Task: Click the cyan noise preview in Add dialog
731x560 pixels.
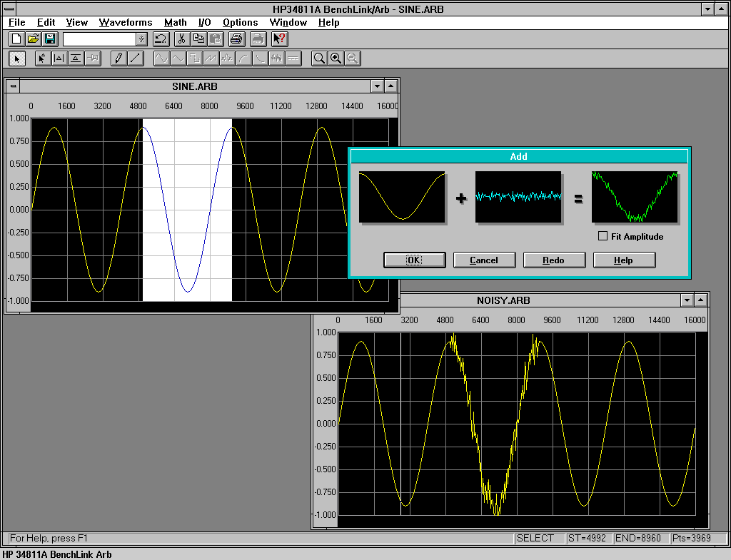Action: [518, 197]
